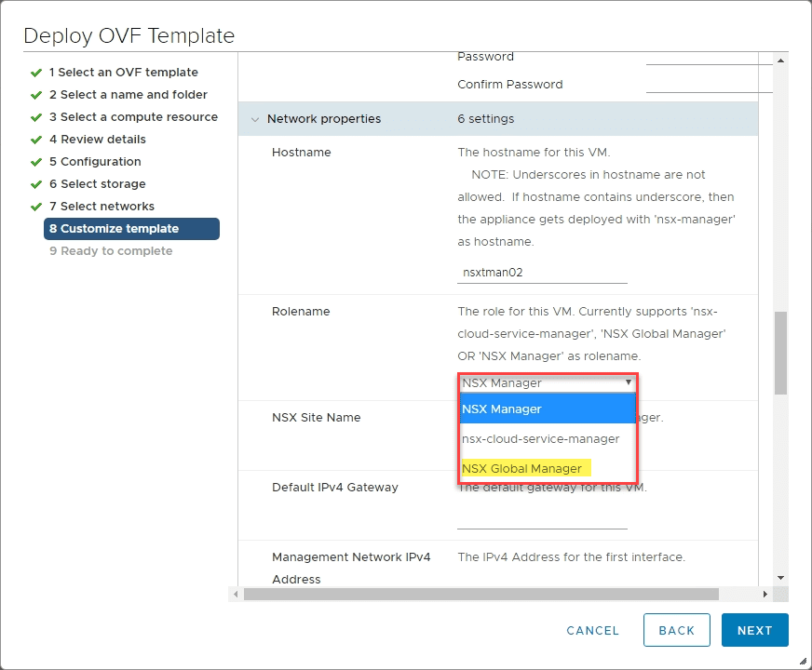Click the CANCEL link
The image size is (812, 670).
592,630
